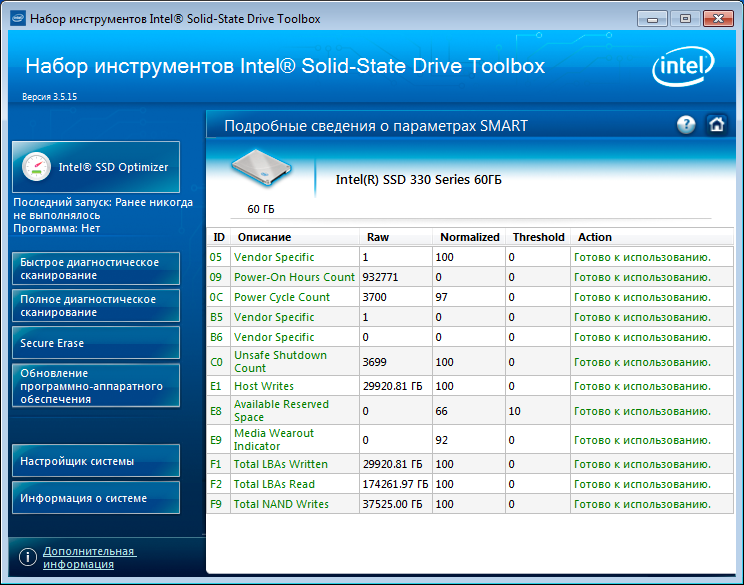The width and height of the screenshot is (744, 585).
Task: Click raw value 3699
Action: [374, 362]
